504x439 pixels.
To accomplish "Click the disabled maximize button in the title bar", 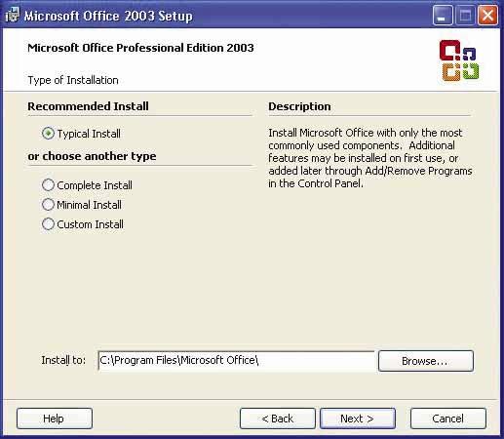I will (465, 16).
